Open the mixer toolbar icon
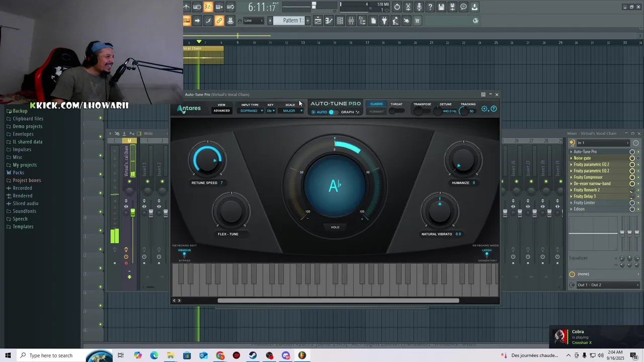Screen dimensions: 644x362 pyautogui.click(x=351, y=21)
